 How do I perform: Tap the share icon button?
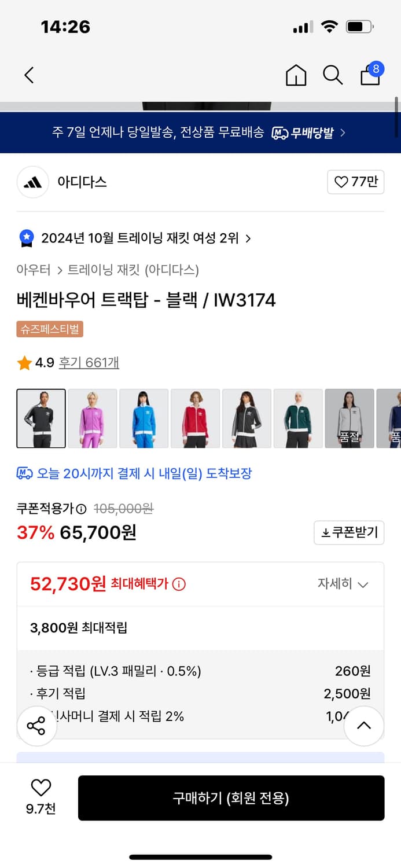click(36, 726)
